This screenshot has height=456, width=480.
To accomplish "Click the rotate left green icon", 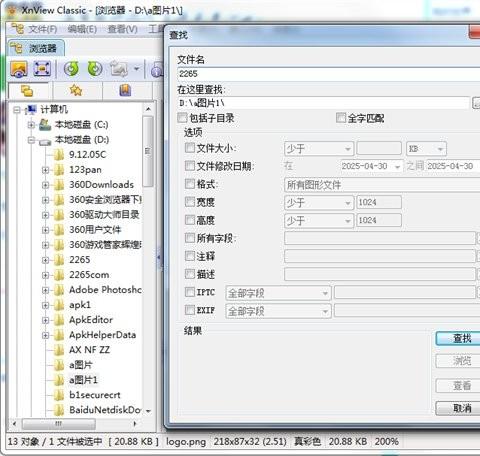I will pos(71,69).
